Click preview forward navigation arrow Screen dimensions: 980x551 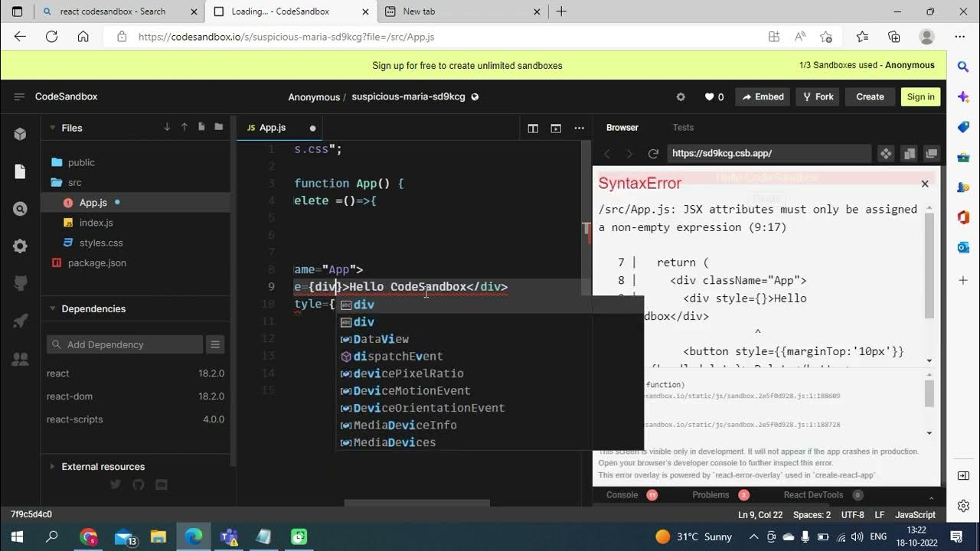[x=629, y=154]
